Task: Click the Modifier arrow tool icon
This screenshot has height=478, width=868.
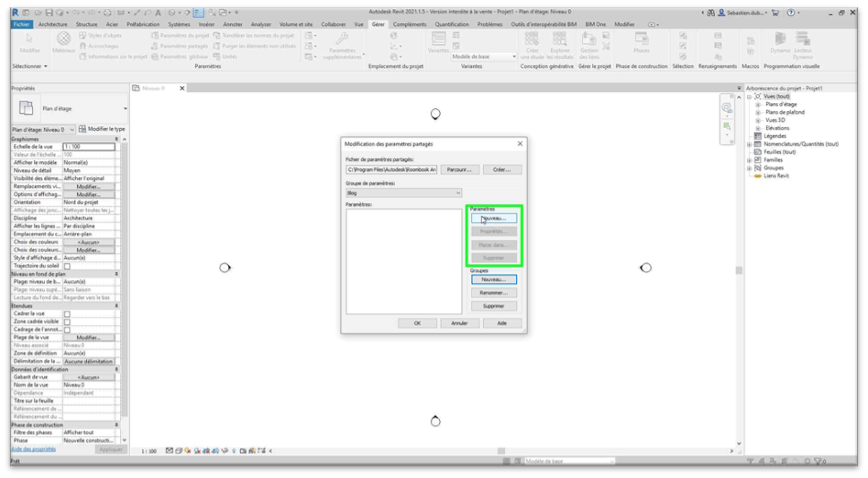Action: click(x=30, y=42)
